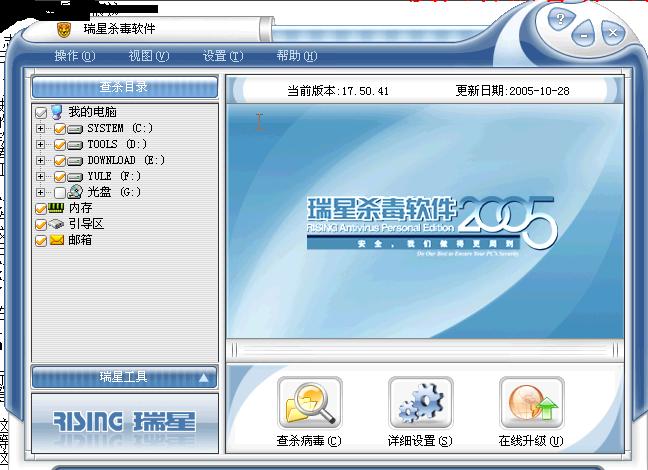
Task: Uncheck the 引导区 boot sector checkbox
Action: 41,225
